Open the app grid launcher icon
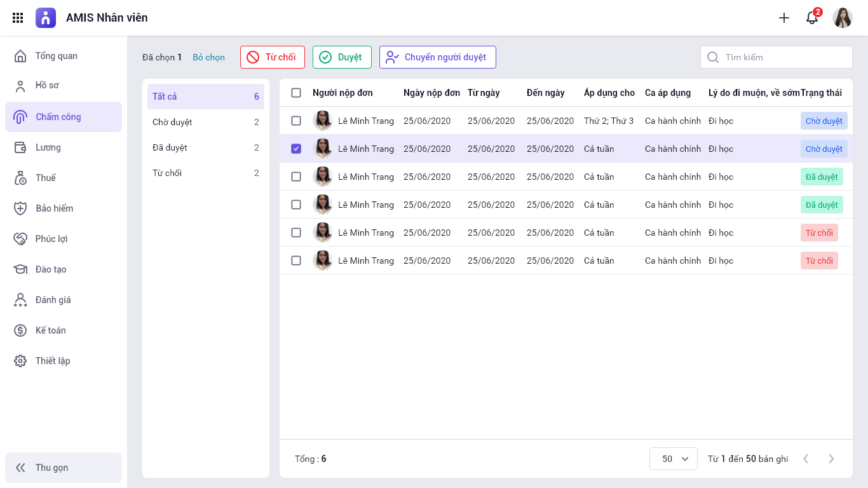The image size is (868, 488). pyautogui.click(x=18, y=18)
